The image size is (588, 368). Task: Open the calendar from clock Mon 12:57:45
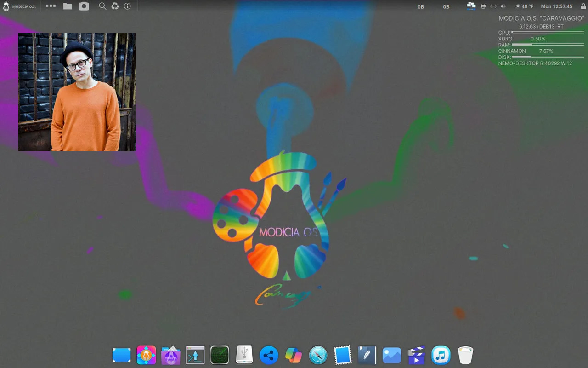pyautogui.click(x=556, y=6)
